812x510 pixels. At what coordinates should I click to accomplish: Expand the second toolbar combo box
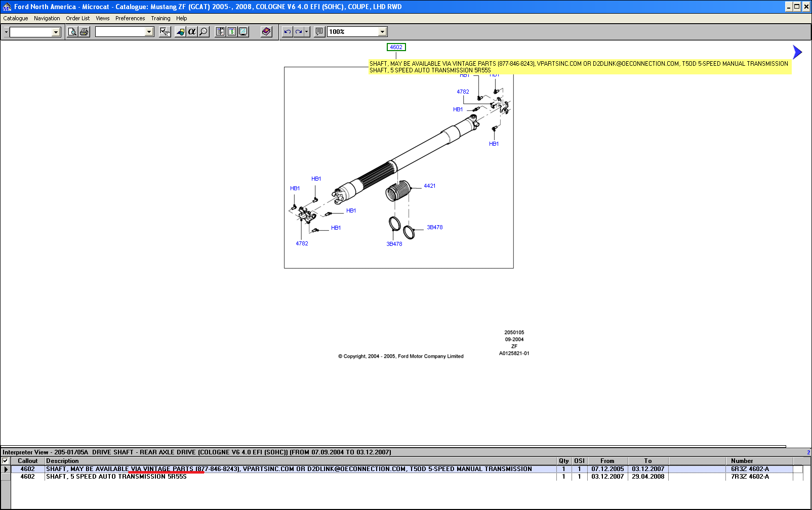tap(149, 32)
